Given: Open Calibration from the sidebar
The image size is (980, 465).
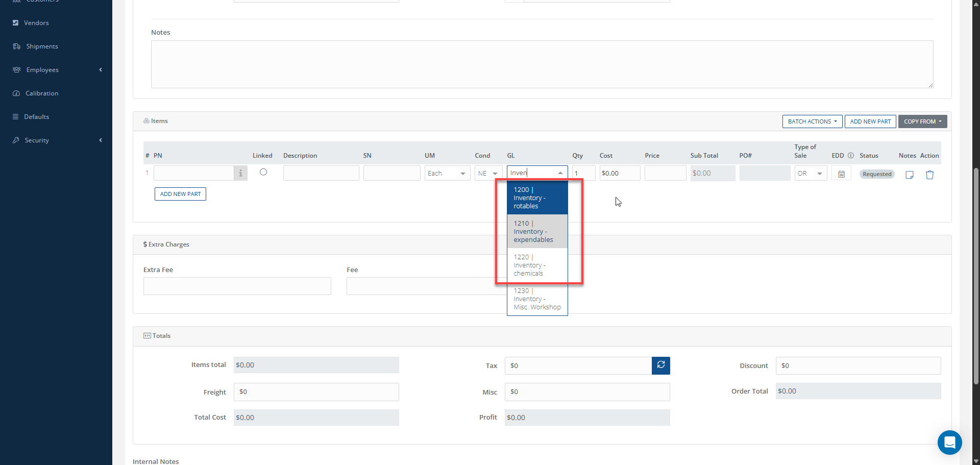Looking at the screenshot, I should [42, 93].
